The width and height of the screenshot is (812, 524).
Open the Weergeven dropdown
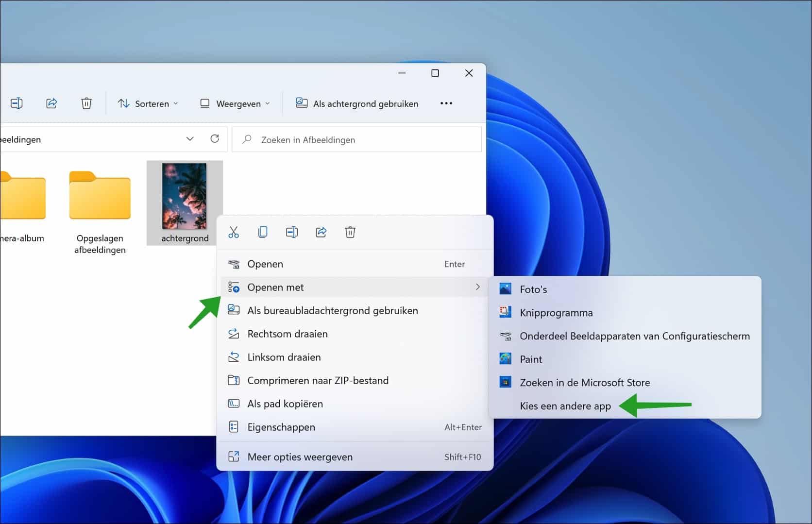pyautogui.click(x=235, y=103)
